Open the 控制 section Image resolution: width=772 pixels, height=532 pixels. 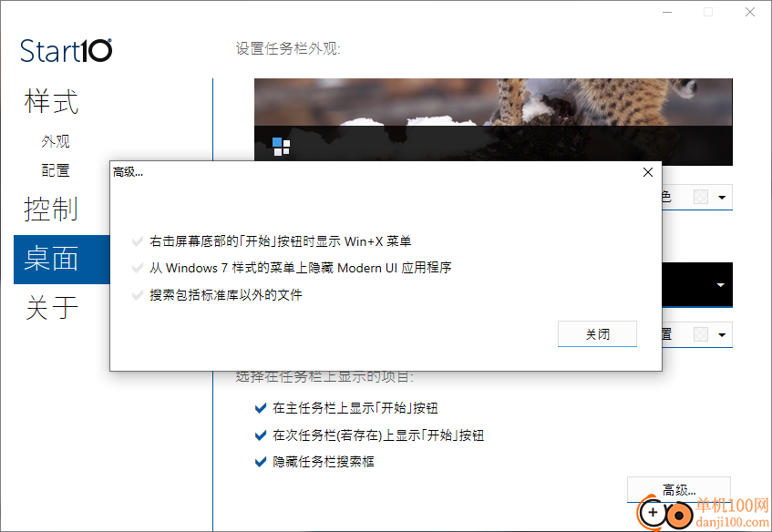pyautogui.click(x=51, y=209)
